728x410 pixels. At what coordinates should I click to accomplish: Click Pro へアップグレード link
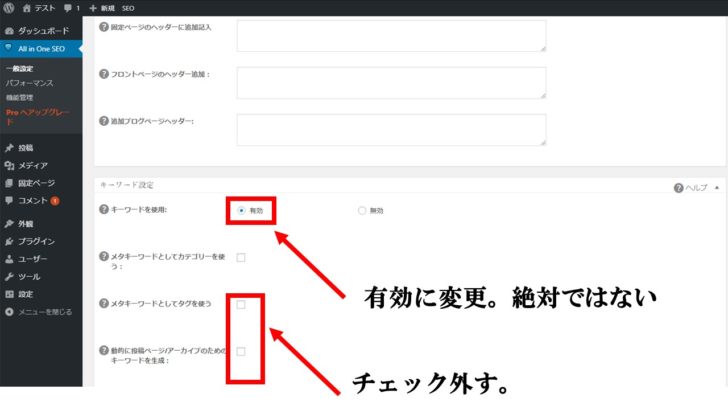(x=38, y=116)
